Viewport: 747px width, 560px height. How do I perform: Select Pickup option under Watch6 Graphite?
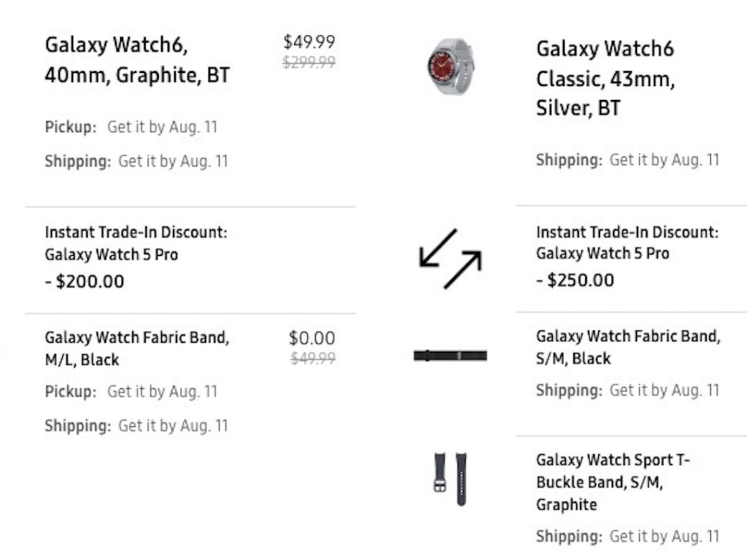click(131, 128)
